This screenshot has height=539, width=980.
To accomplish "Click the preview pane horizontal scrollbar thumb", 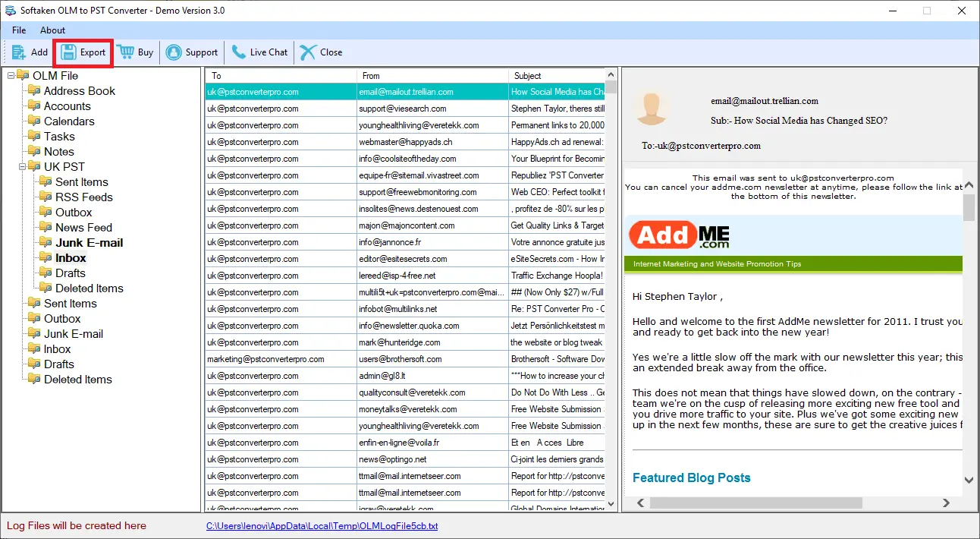I will (756, 503).
